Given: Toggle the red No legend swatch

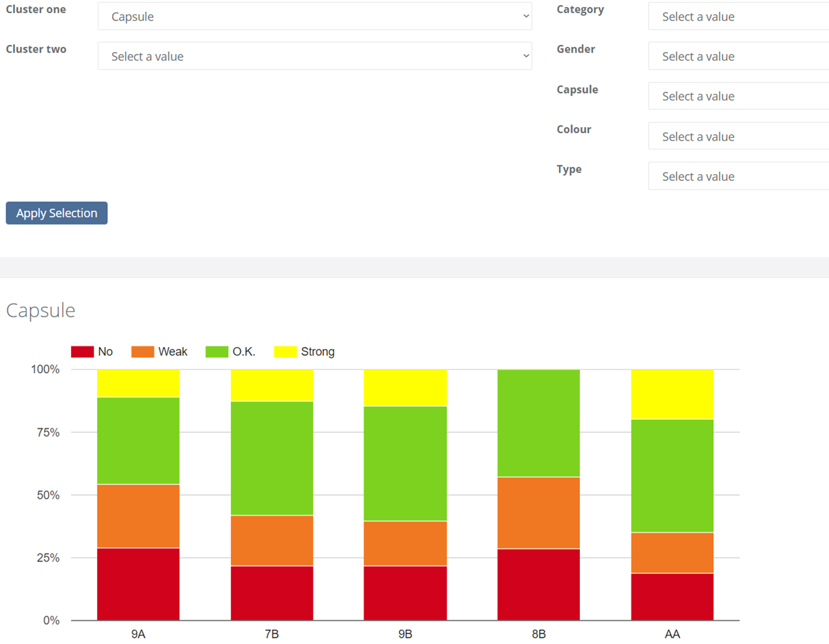Looking at the screenshot, I should coord(82,352).
